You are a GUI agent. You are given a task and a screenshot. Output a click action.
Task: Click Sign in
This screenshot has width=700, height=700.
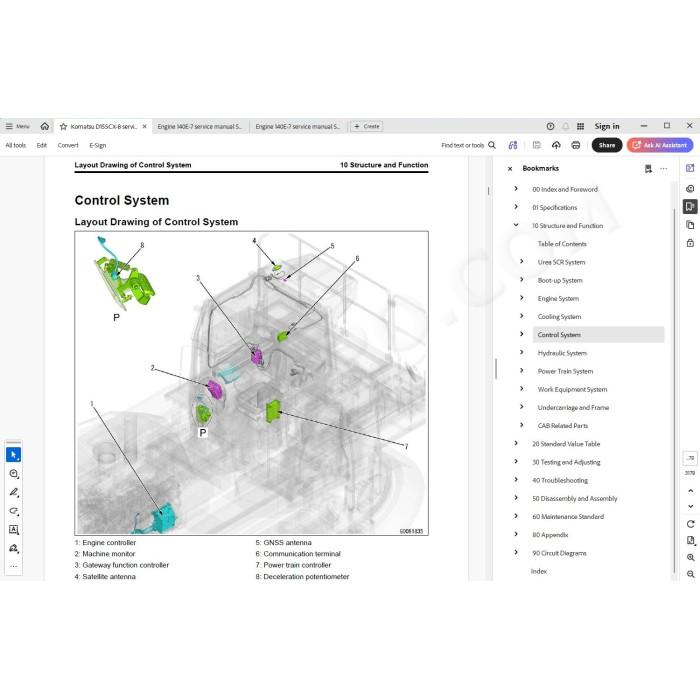click(607, 126)
